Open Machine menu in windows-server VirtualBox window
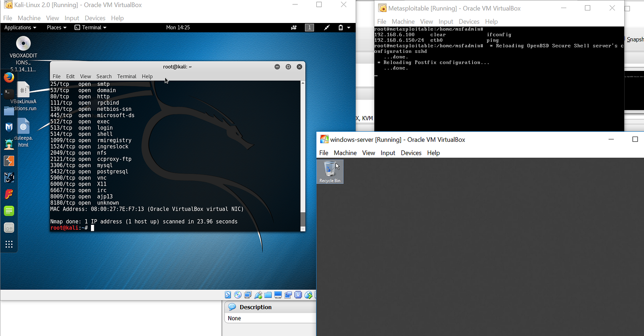This screenshot has height=336, width=644. (345, 153)
